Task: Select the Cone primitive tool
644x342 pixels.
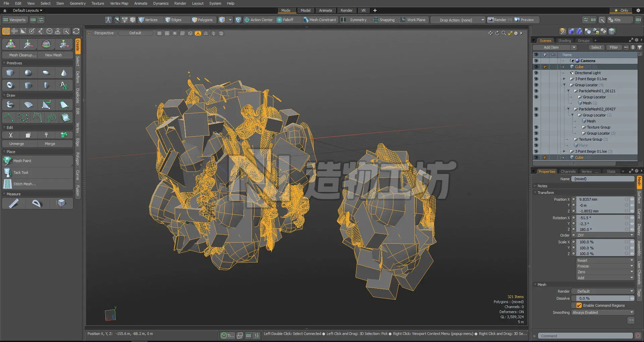Action: point(64,73)
